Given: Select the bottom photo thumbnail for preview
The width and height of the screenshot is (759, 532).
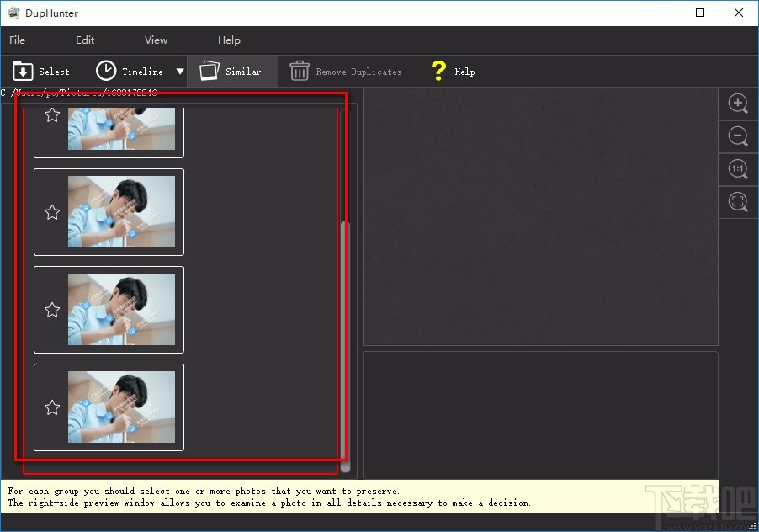Looking at the screenshot, I should point(121,407).
